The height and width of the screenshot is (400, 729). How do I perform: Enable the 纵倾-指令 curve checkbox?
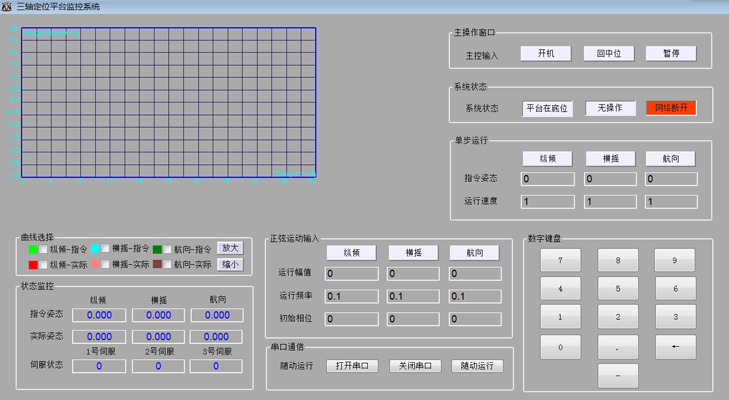coord(44,248)
